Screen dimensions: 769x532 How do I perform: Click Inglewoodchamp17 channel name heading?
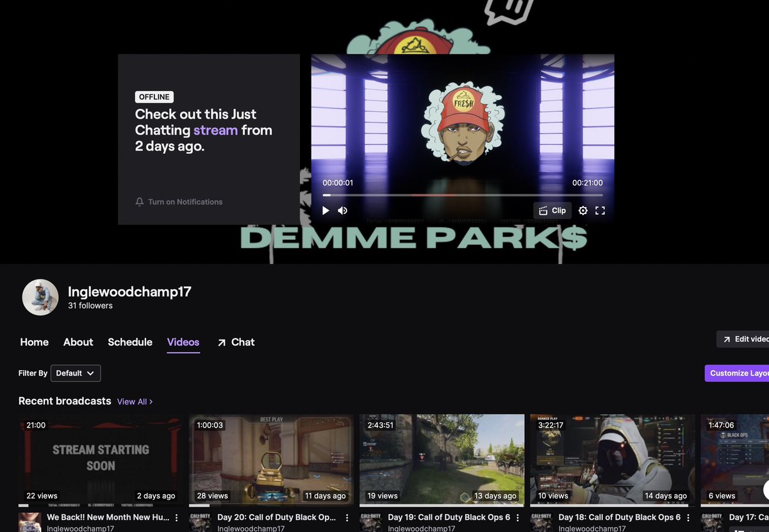point(129,292)
